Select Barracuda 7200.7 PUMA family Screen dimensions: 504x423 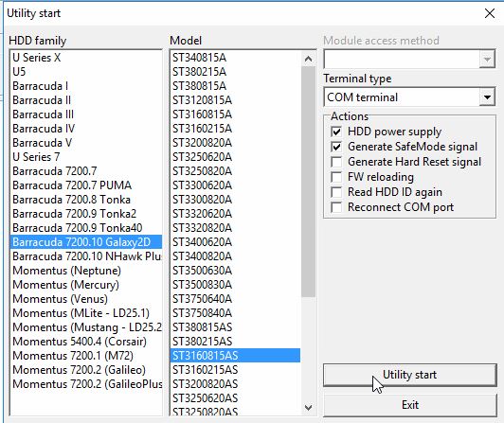click(86, 185)
